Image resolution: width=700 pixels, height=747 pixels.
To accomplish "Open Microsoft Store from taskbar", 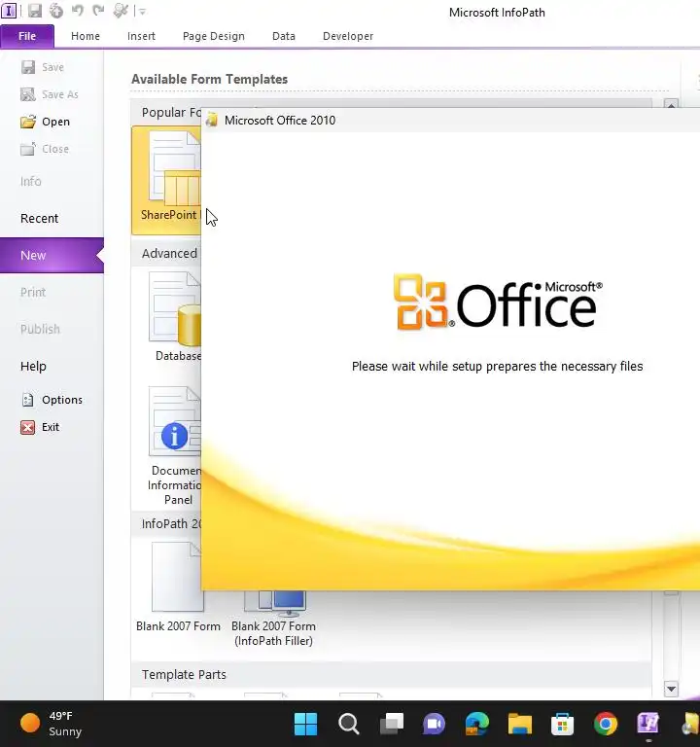I will point(562,724).
